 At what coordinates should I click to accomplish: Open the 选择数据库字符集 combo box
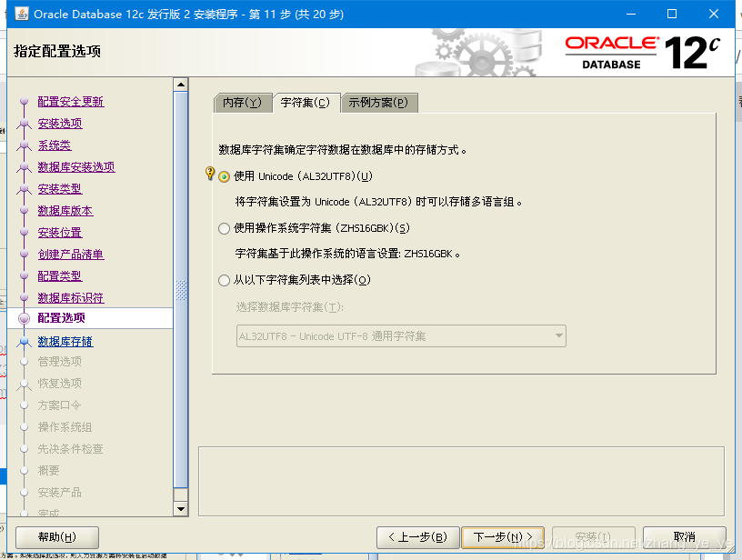click(401, 336)
